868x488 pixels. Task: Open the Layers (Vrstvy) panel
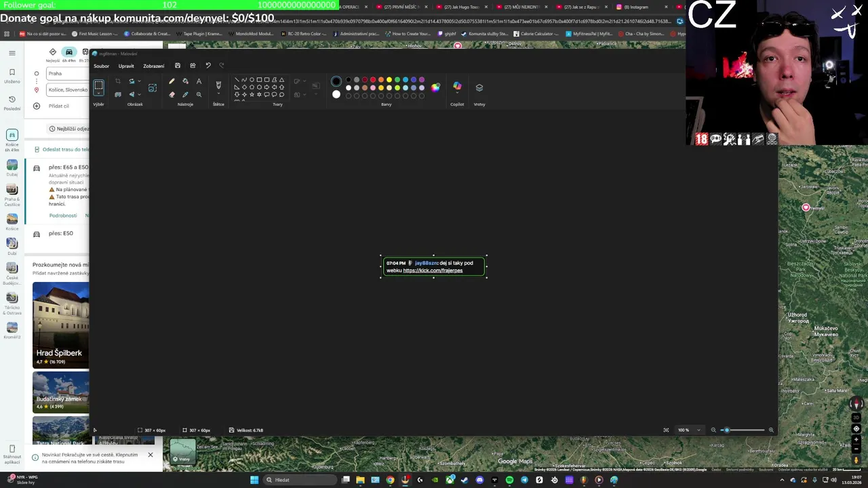tap(479, 87)
